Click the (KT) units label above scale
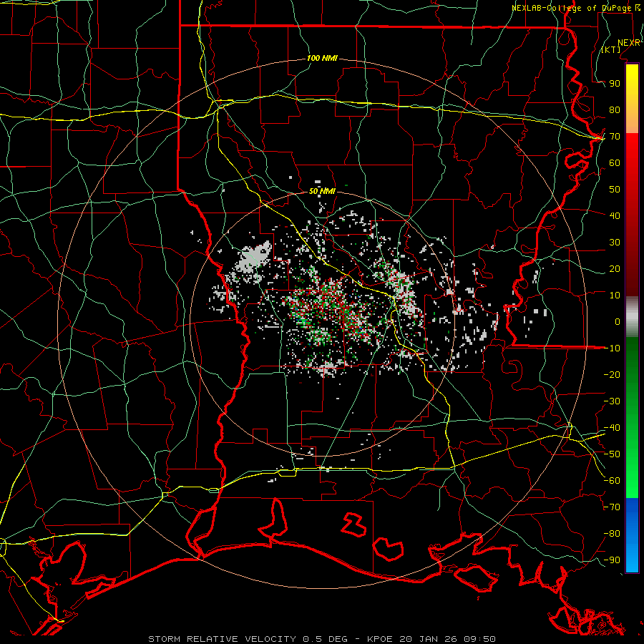644x644 pixels. (x=611, y=49)
